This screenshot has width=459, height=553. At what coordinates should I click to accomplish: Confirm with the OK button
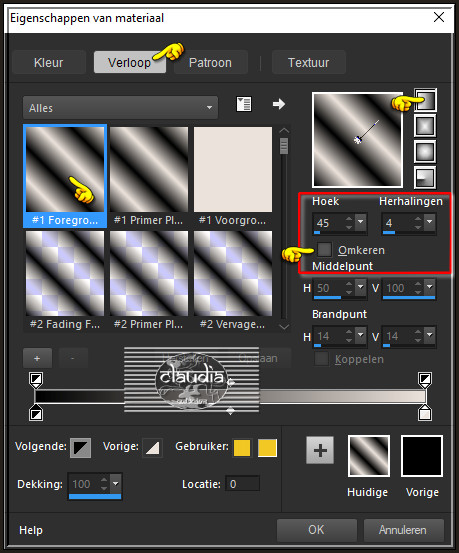(x=316, y=530)
